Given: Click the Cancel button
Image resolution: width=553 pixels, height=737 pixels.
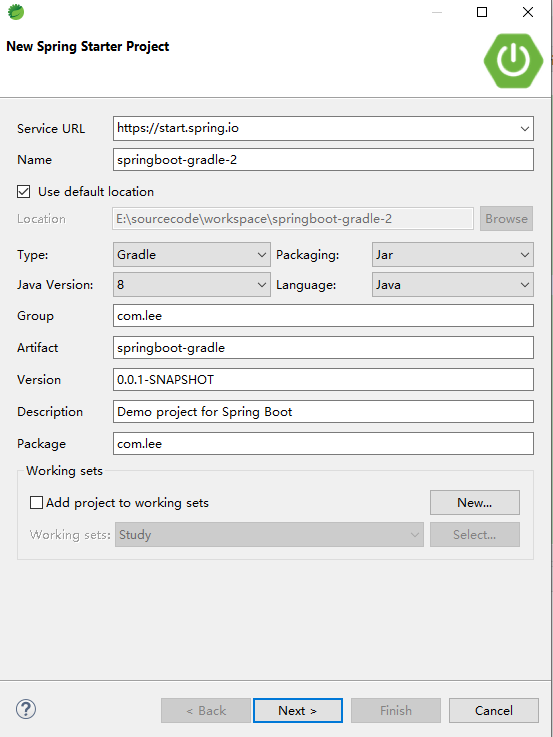Looking at the screenshot, I should click(494, 711).
